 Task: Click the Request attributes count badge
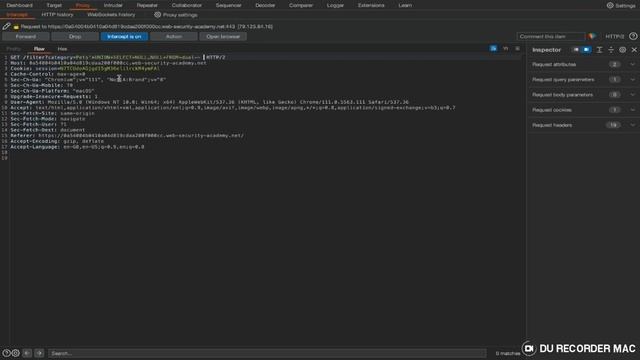click(x=614, y=64)
